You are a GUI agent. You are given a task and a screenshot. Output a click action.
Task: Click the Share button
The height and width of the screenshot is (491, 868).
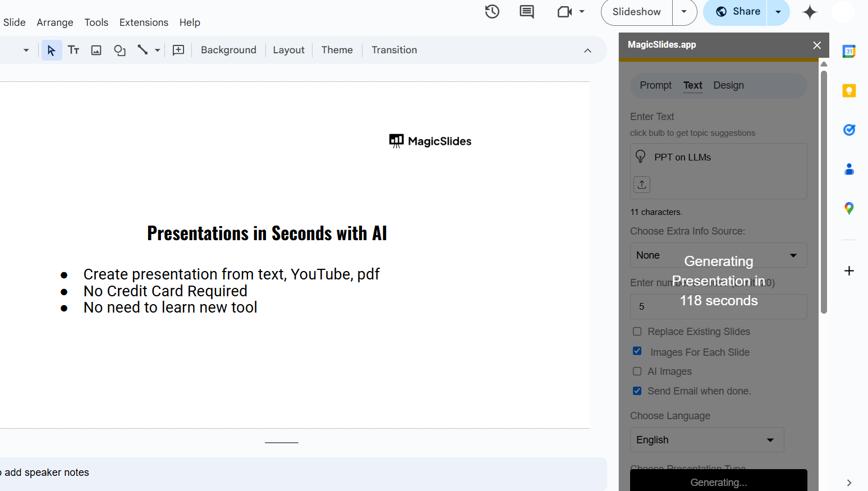point(738,12)
